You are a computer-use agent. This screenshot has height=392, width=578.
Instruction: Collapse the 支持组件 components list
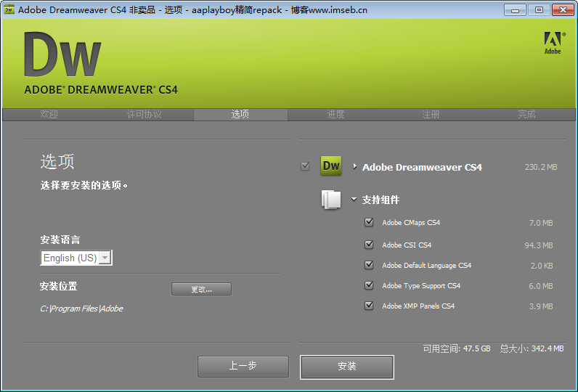coord(354,200)
